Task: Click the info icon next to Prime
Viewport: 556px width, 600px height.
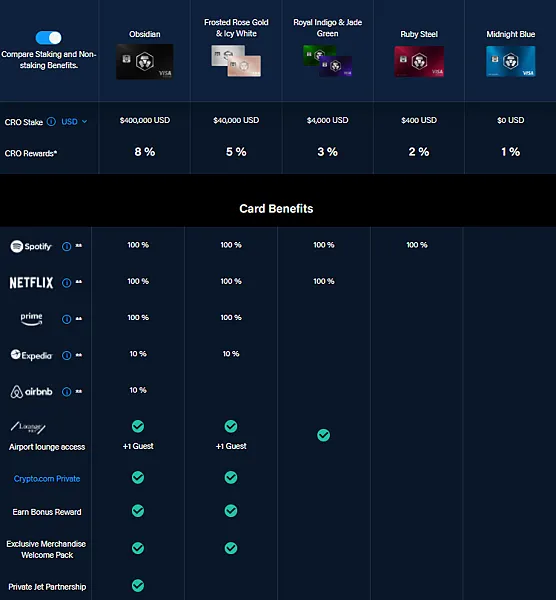Action: tap(67, 319)
